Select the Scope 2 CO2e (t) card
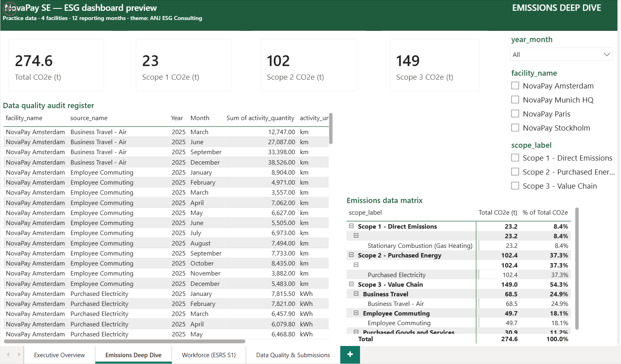The image size is (621, 364). coord(309,65)
